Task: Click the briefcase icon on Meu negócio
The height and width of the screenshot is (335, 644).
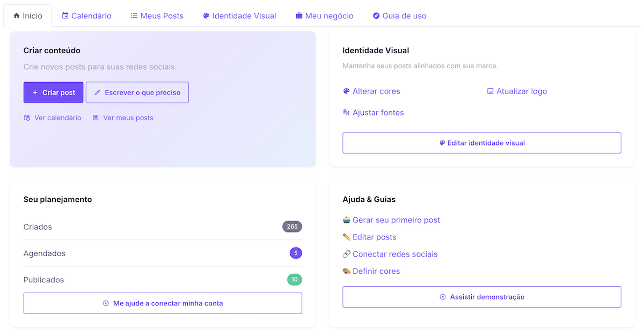Action: click(x=299, y=16)
